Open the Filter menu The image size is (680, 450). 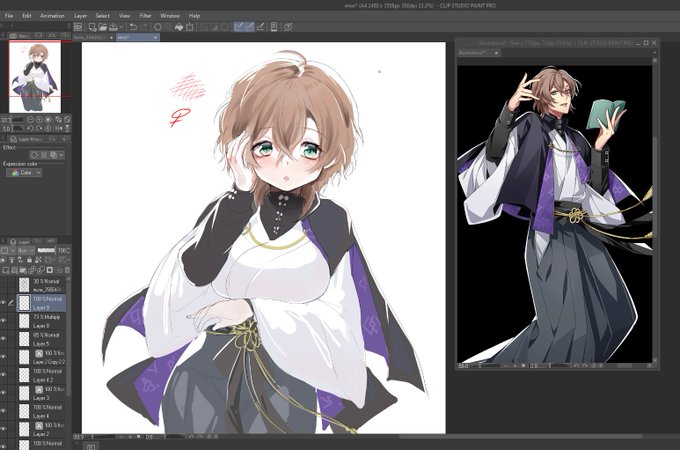145,16
